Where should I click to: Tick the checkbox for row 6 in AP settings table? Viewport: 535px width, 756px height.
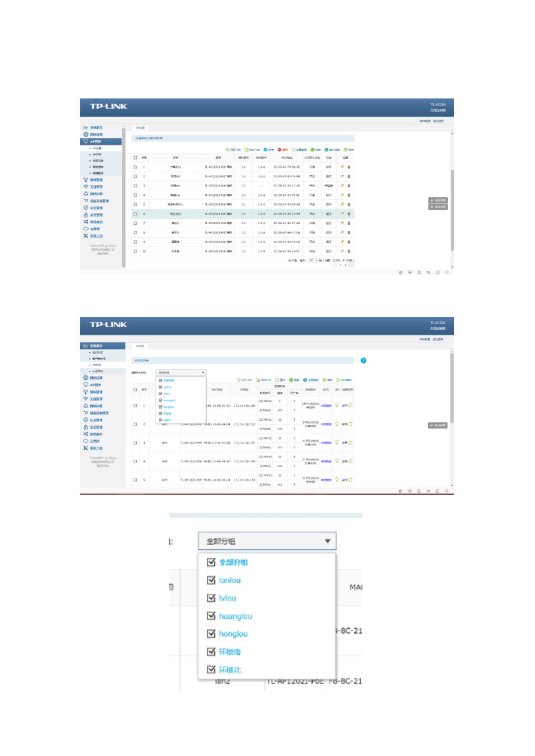point(135,213)
